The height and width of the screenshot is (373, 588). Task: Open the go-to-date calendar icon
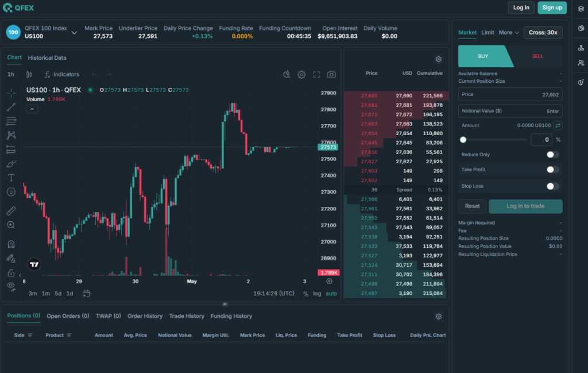[86, 294]
